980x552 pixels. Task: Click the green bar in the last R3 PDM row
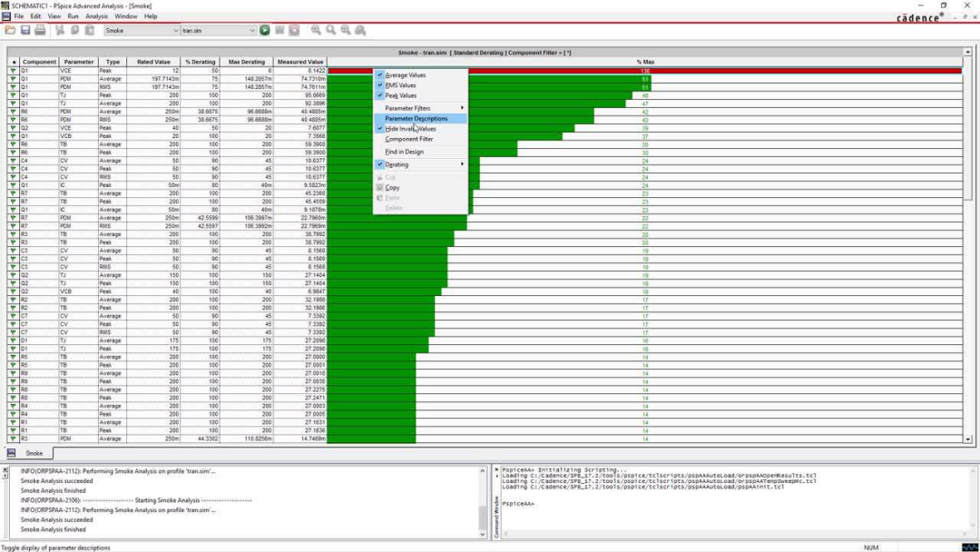(x=372, y=439)
